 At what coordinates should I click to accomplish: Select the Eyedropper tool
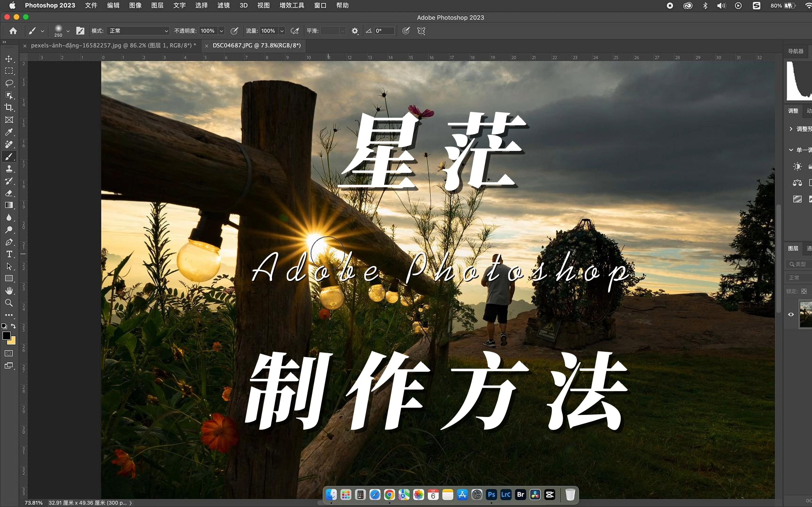click(x=9, y=132)
